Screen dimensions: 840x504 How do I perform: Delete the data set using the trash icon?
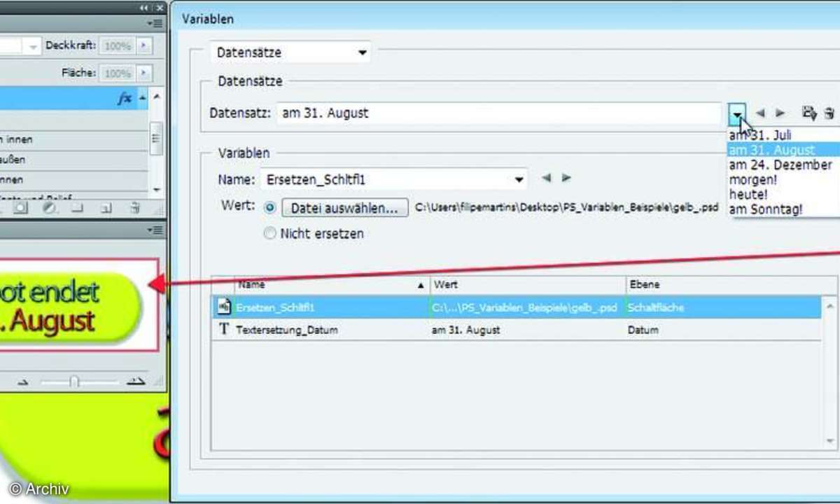829,113
